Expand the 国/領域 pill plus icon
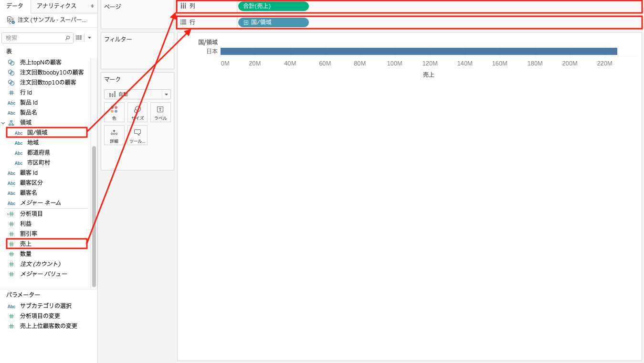This screenshot has height=363, width=644. pyautogui.click(x=246, y=22)
